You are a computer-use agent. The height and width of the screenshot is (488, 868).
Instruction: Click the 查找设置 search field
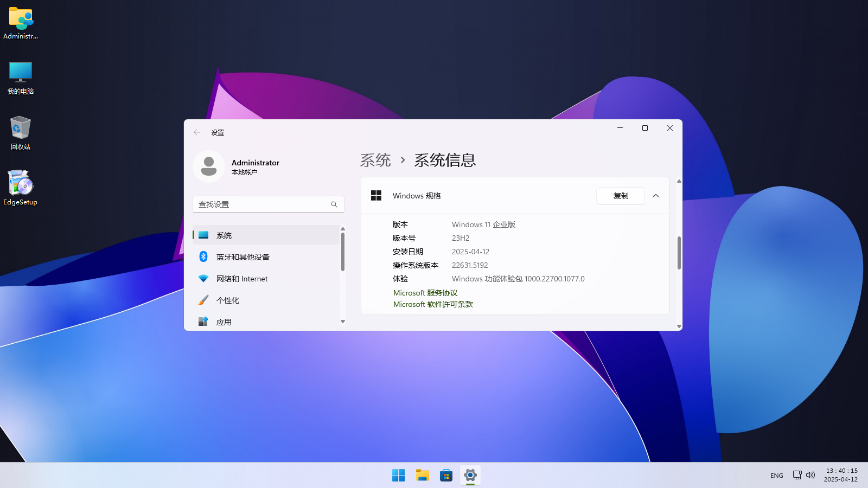tap(269, 204)
